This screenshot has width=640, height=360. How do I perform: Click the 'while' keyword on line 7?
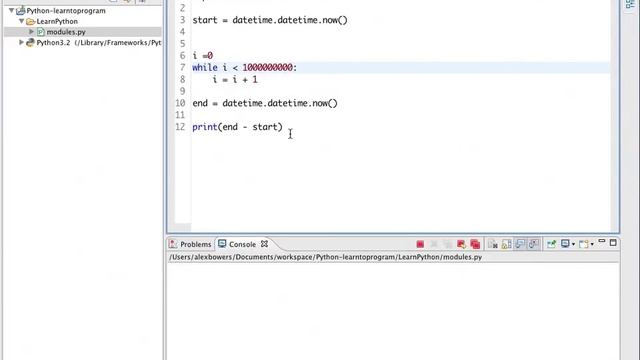205,67
